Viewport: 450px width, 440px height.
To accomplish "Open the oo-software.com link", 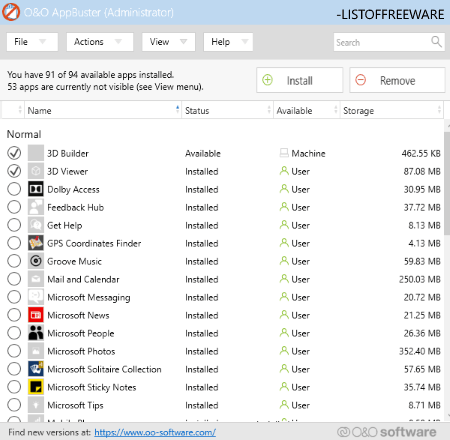I will click(x=155, y=432).
